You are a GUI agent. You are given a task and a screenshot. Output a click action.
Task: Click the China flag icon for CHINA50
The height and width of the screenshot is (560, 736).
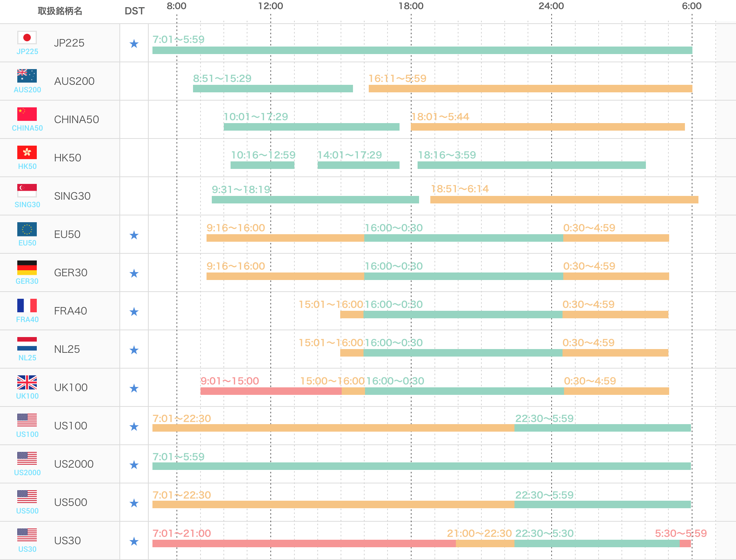pyautogui.click(x=27, y=114)
